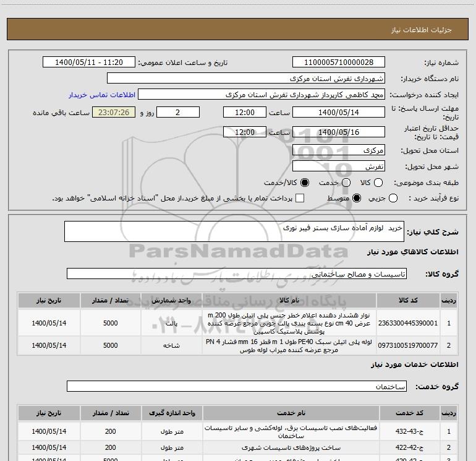Click the price validity time 12:00 field
This screenshot has width=476, height=461.
click(245, 132)
